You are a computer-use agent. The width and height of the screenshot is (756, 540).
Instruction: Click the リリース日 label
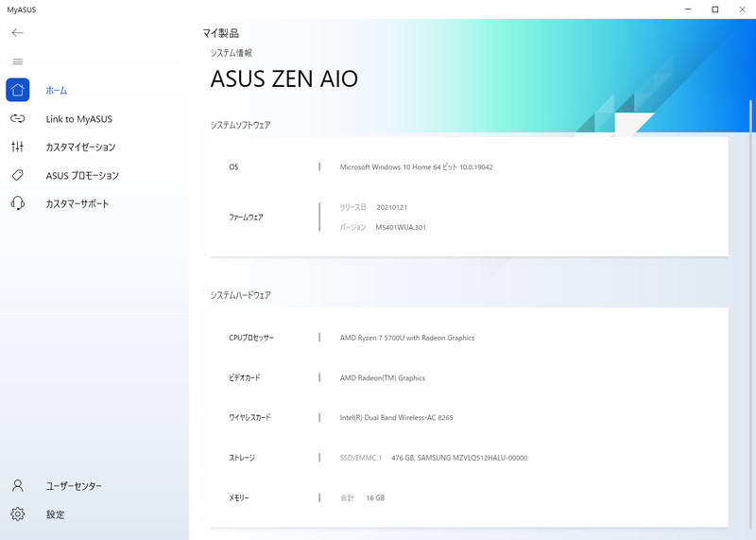pos(352,207)
